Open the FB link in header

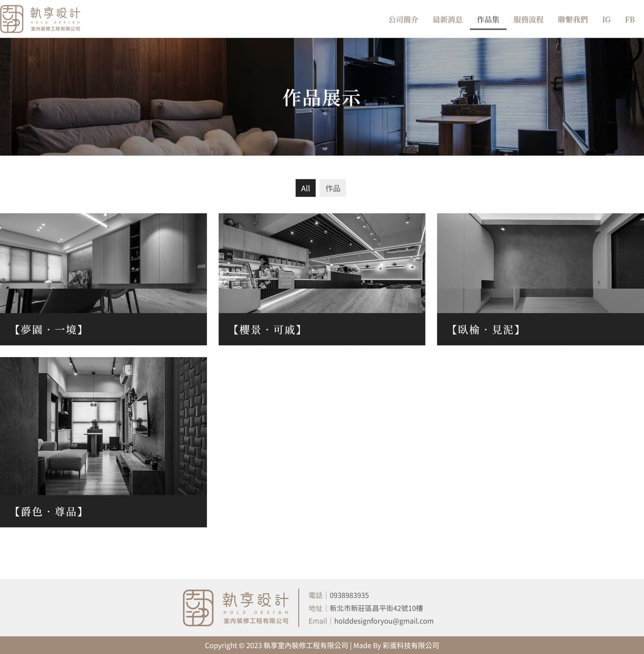click(630, 20)
